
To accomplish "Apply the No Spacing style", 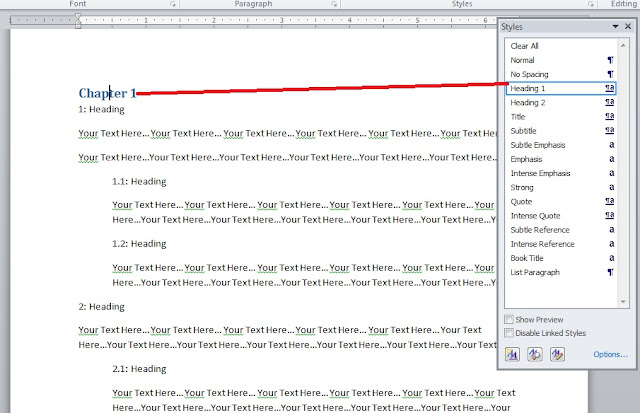I will [561, 74].
